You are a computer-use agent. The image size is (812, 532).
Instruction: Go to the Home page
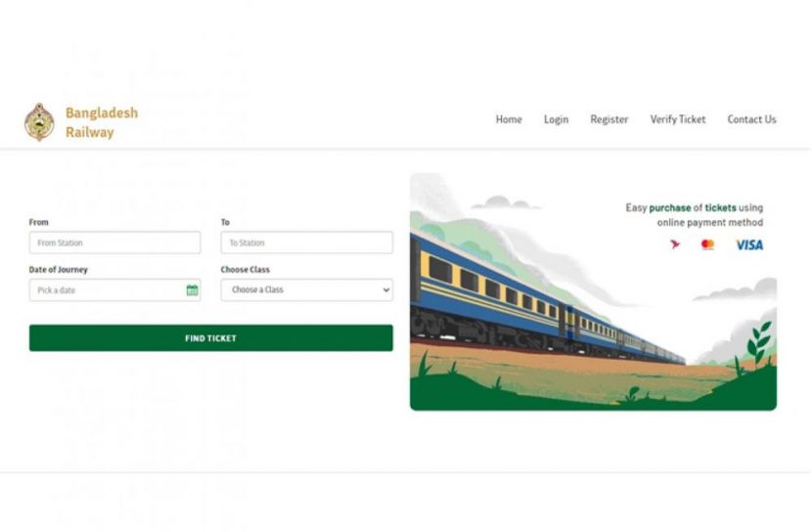[x=509, y=119]
